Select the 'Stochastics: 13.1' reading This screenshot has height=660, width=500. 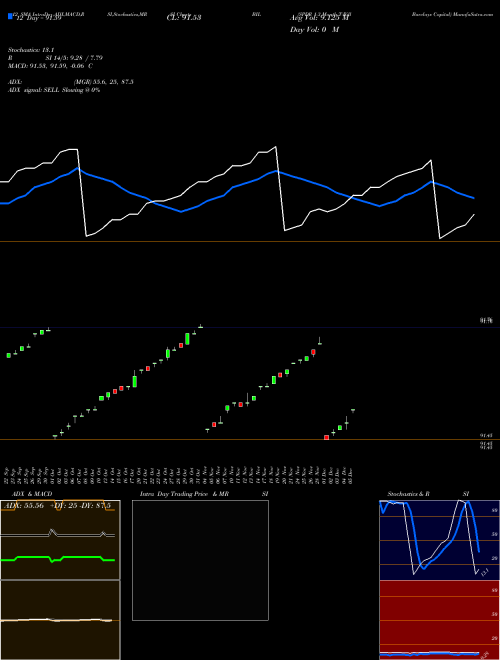[31, 50]
